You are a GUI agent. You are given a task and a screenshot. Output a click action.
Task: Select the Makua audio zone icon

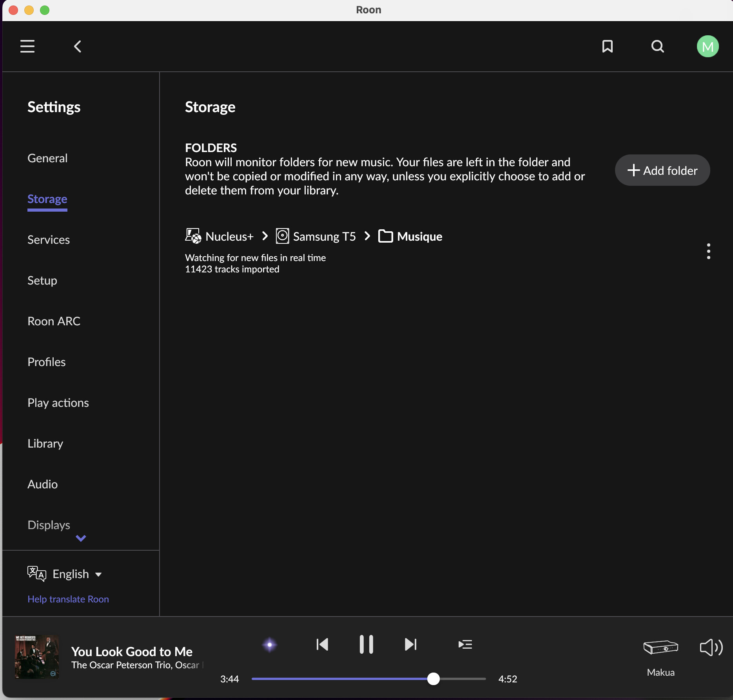(x=660, y=647)
